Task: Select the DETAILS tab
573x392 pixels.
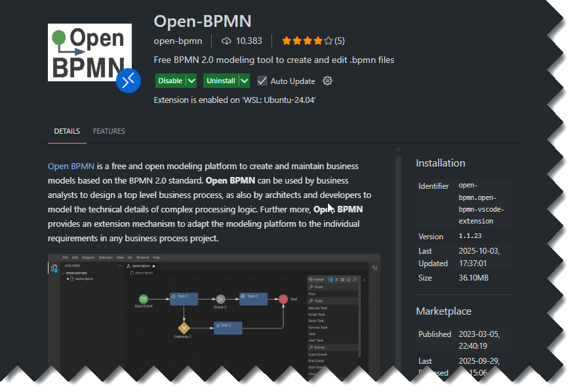Action: click(x=67, y=131)
